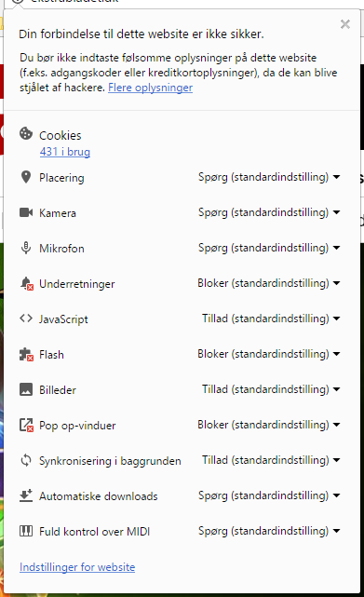
Task: Open the Placering permission dropdown
Action: click(x=269, y=177)
